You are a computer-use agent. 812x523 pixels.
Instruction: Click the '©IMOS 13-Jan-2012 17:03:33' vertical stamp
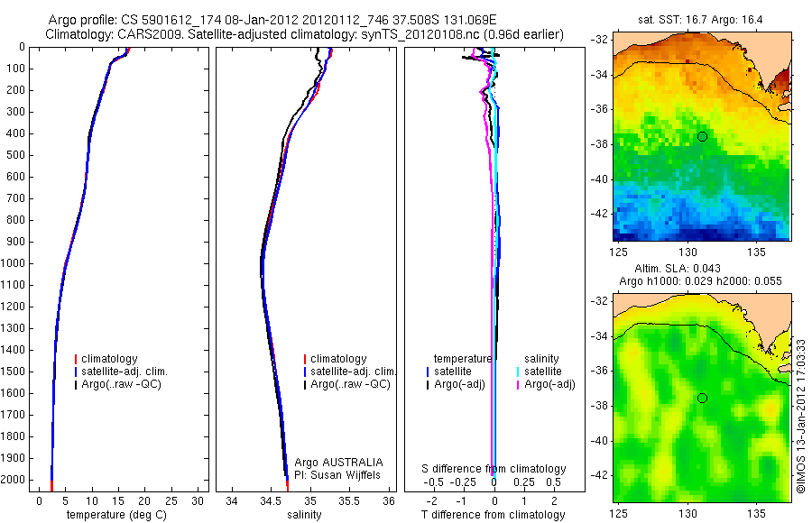801,416
